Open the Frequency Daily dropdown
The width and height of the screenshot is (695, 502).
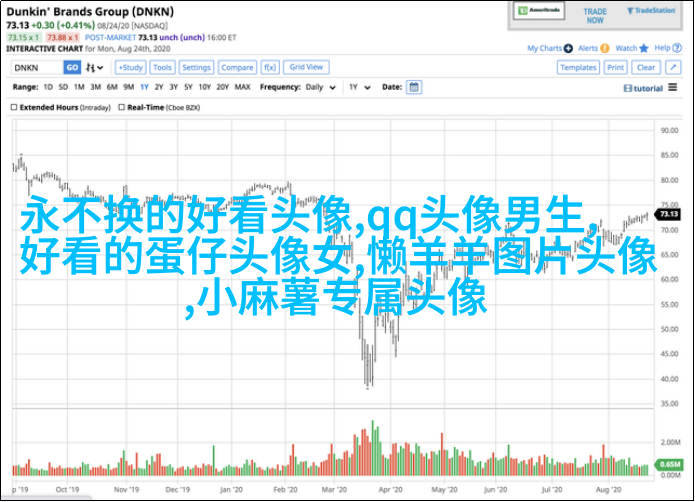(320, 87)
